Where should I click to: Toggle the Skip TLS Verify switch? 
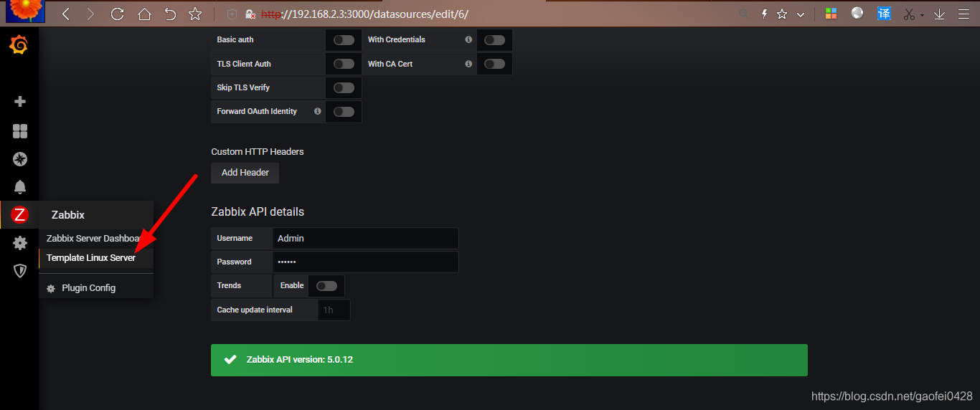point(344,87)
